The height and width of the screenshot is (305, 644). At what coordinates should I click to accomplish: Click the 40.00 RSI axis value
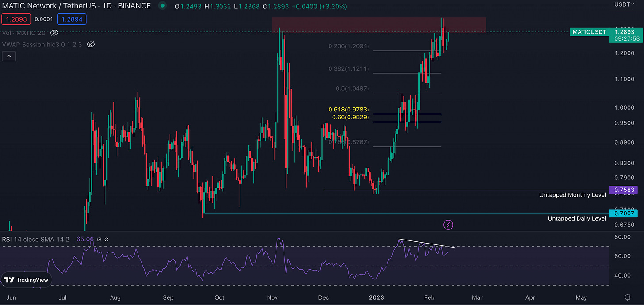[623, 275]
